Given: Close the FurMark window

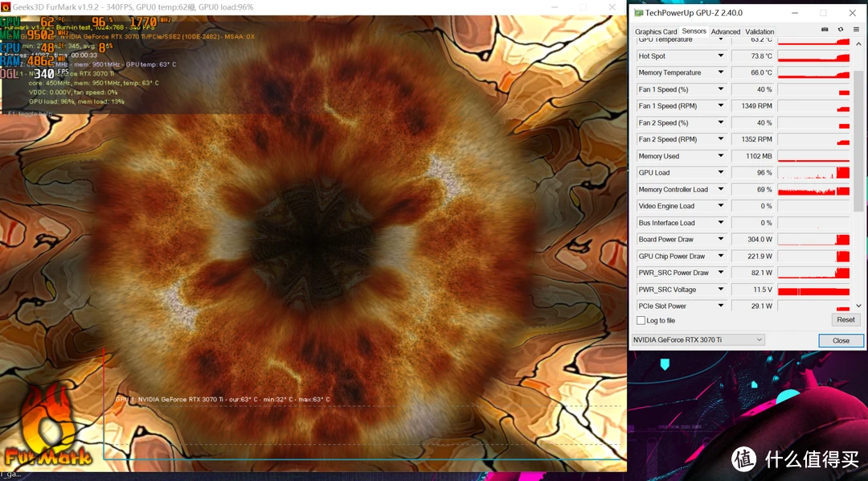Looking at the screenshot, I should pyautogui.click(x=612, y=7).
